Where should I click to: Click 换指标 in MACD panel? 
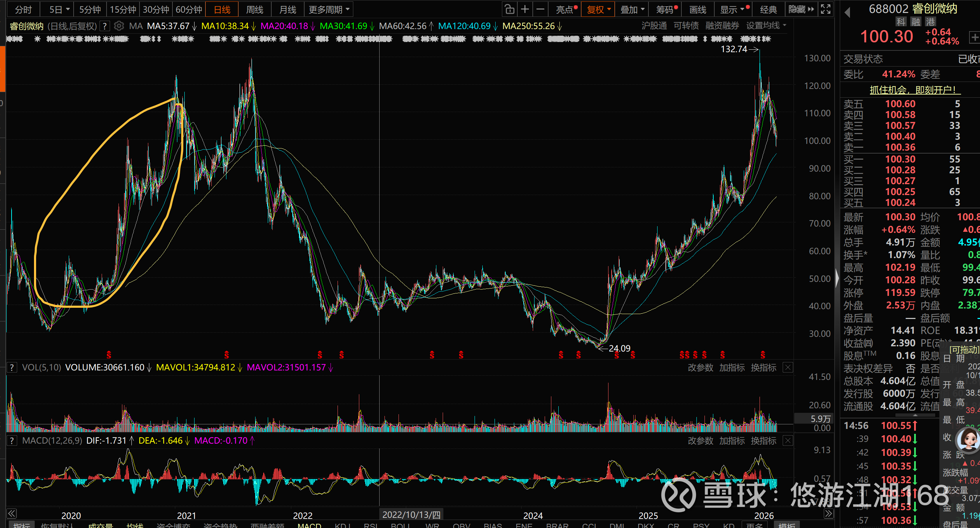pyautogui.click(x=763, y=440)
